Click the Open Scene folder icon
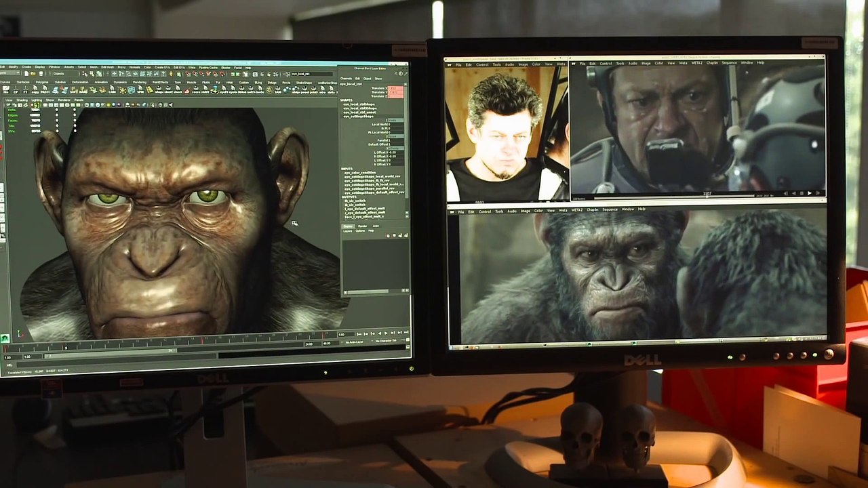 (x=33, y=74)
